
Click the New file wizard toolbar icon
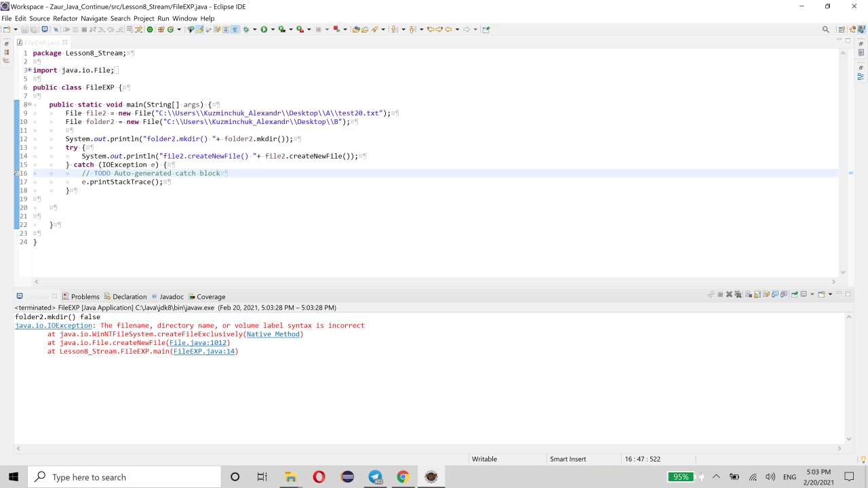pos(7,29)
